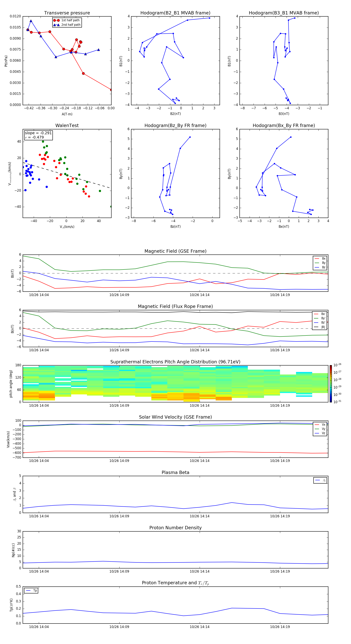
Task: Click the 'WalenTest' plot title
Action: 67,125
